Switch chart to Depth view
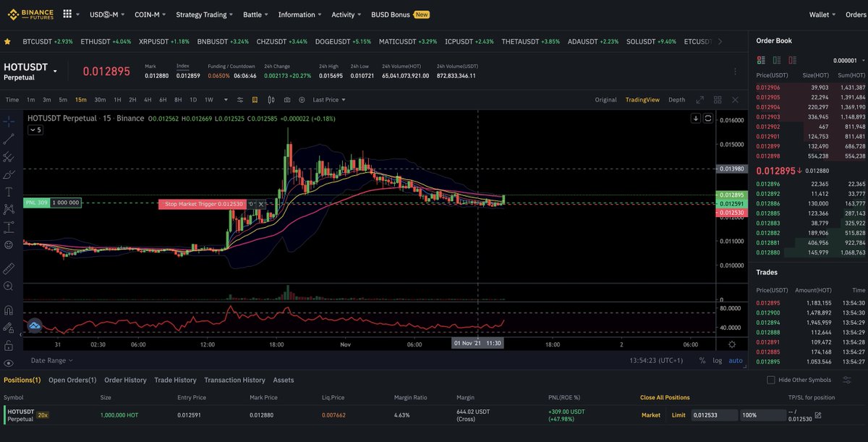The height and width of the screenshot is (442, 868). (676, 100)
